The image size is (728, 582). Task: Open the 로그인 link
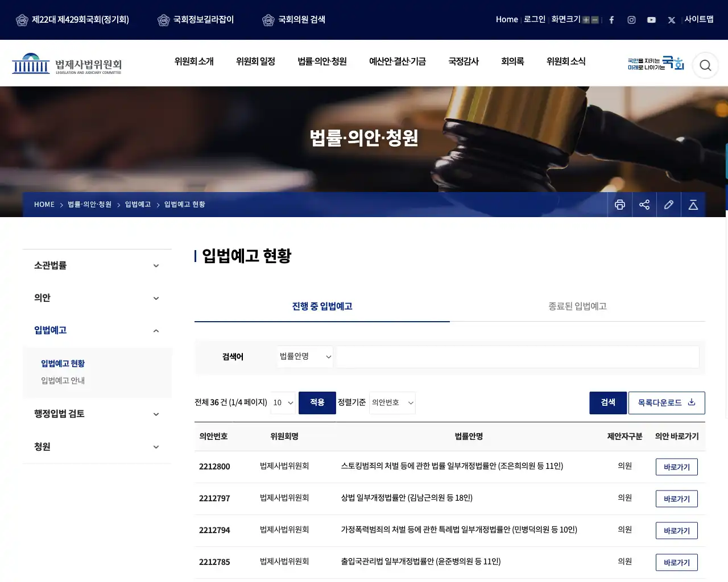(535, 19)
